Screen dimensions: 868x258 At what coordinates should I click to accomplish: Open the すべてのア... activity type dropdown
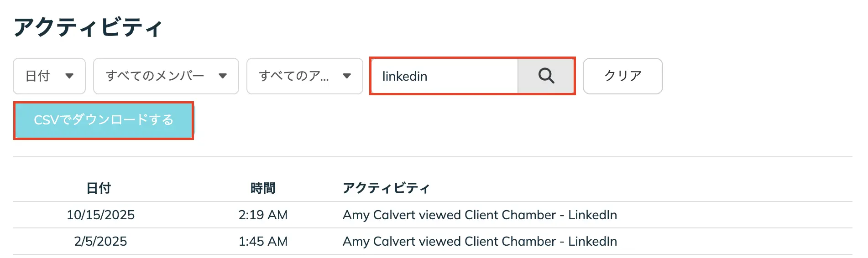tap(304, 76)
